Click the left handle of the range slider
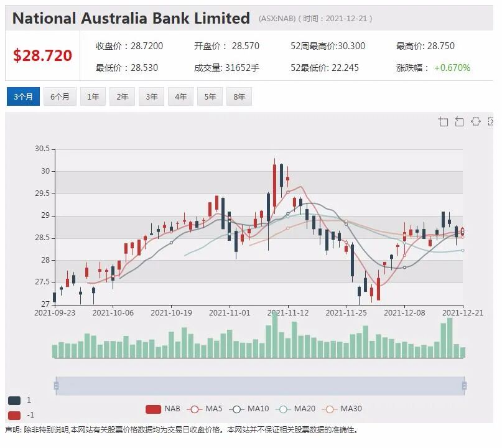Image resolution: width=502 pixels, height=448 pixels. [x=57, y=386]
